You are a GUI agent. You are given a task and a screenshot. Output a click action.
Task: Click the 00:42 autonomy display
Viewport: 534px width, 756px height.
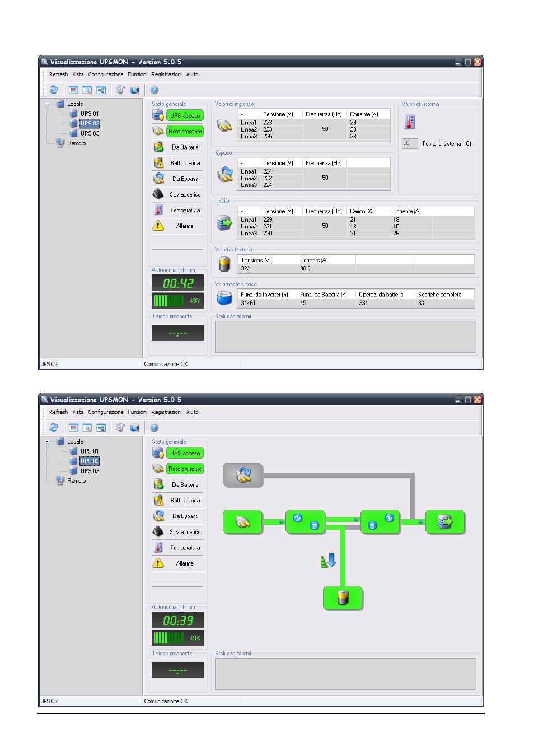(x=177, y=283)
